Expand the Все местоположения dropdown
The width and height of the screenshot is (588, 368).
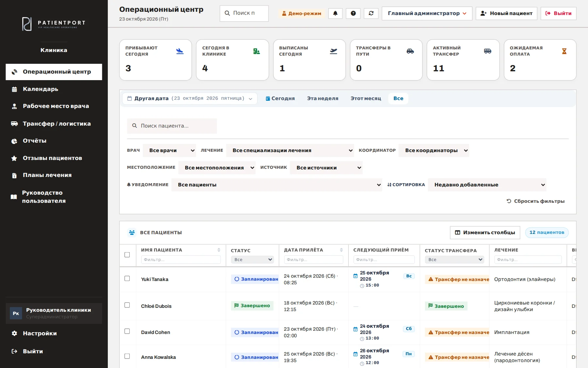tap(217, 168)
